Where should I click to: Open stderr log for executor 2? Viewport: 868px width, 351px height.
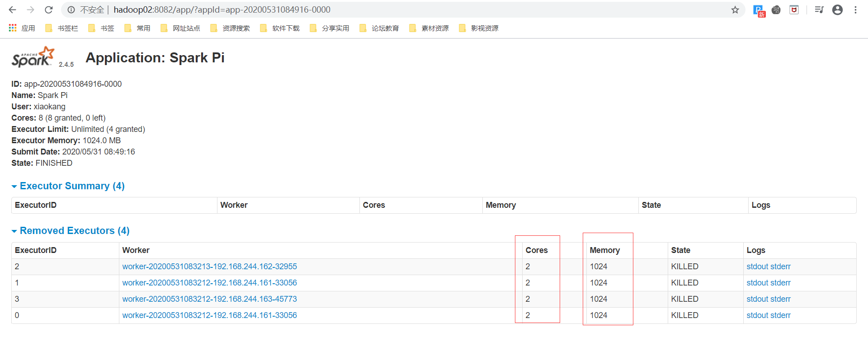(x=781, y=267)
